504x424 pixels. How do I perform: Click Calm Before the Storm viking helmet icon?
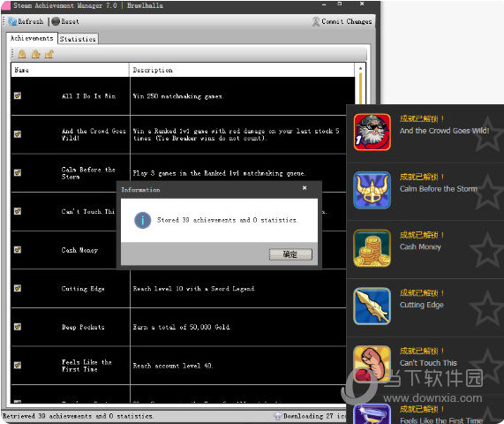tap(372, 190)
